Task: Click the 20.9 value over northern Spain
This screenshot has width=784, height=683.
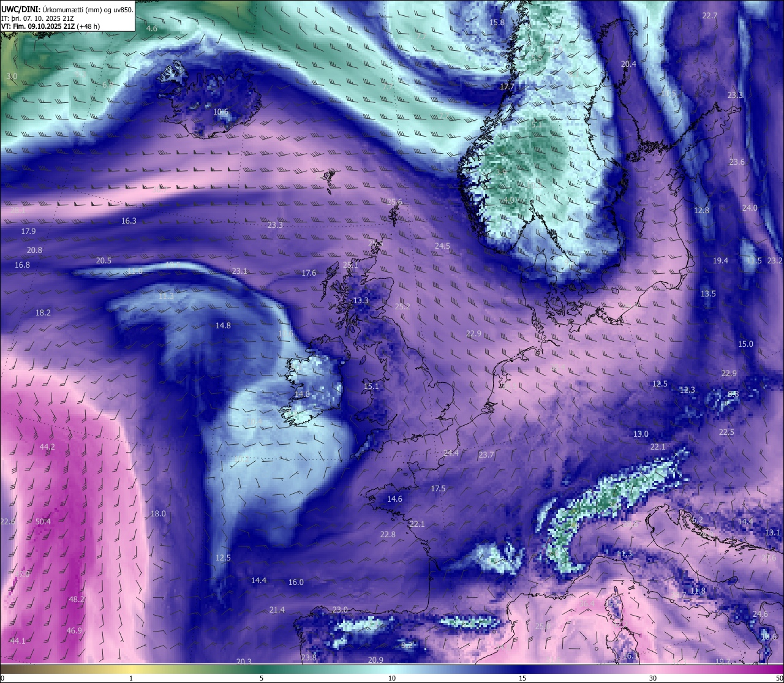Action: [375, 660]
